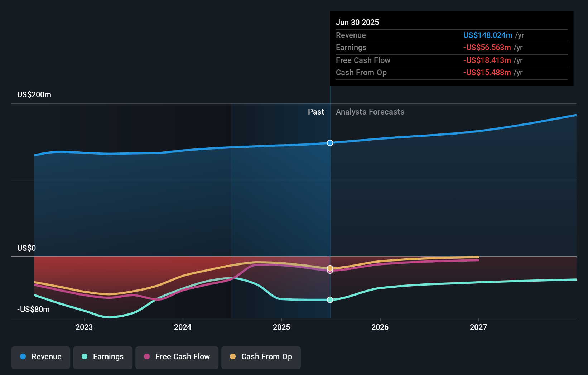588x375 pixels.
Task: Click the blue Revenue data point marker
Action: coord(330,143)
